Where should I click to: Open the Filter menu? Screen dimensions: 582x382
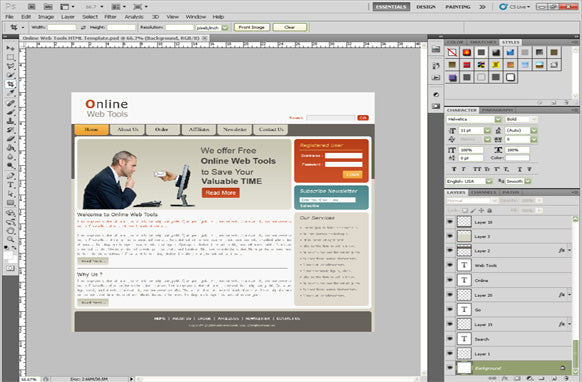tap(110, 17)
